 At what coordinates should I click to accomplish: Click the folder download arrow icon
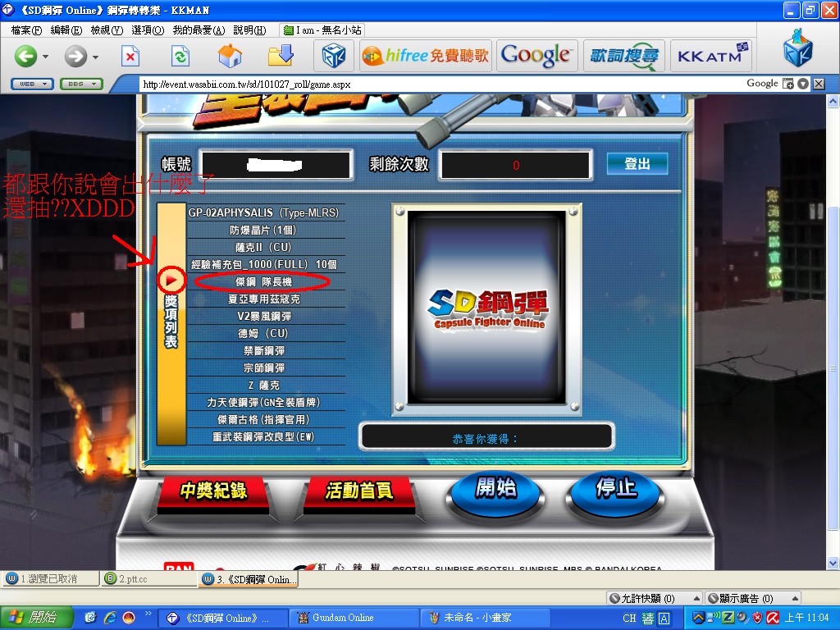pos(281,56)
